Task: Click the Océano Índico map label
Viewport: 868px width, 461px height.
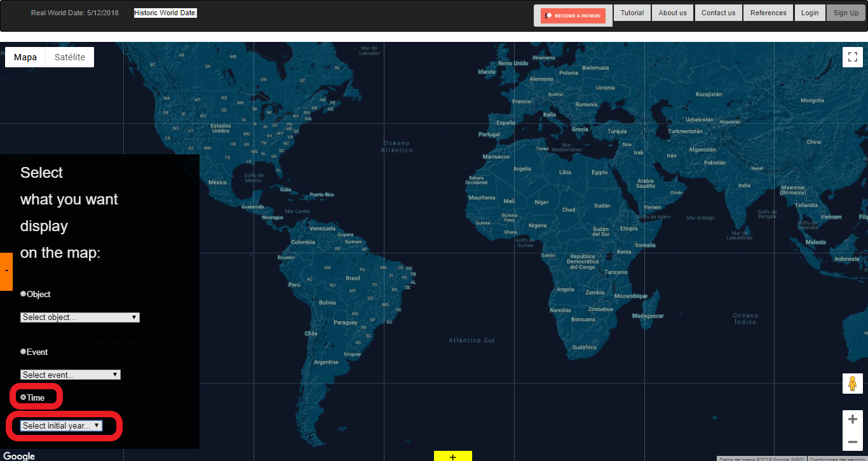Action: [745, 319]
